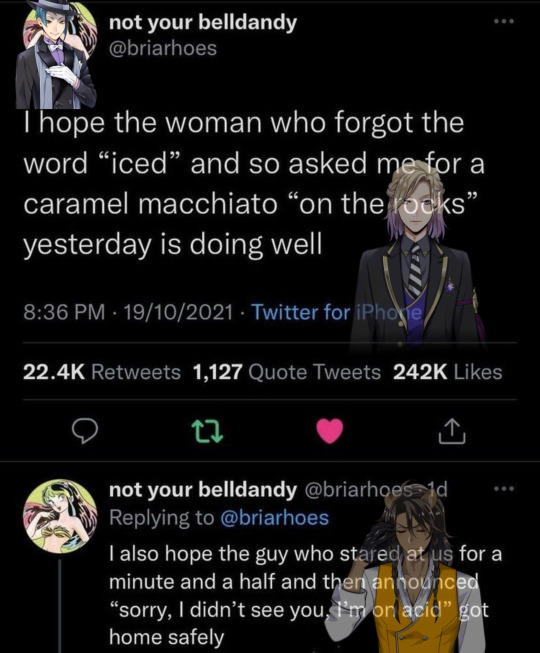
Task: Click the Twitter for iPhone source link
Action: [337, 312]
